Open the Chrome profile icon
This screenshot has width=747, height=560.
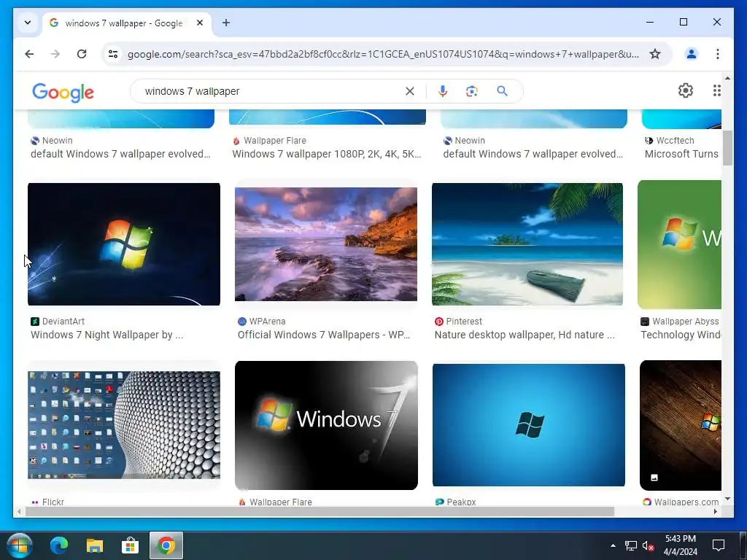(692, 54)
